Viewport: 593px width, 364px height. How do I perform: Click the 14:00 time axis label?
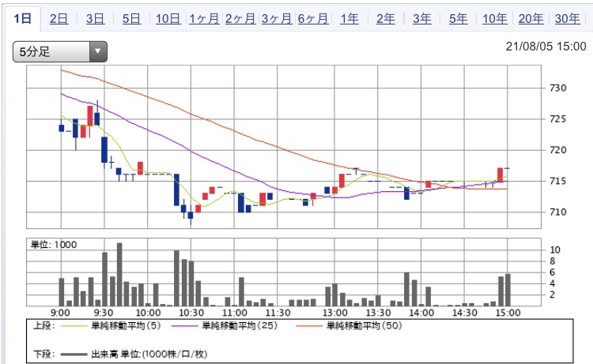pyautogui.click(x=421, y=313)
